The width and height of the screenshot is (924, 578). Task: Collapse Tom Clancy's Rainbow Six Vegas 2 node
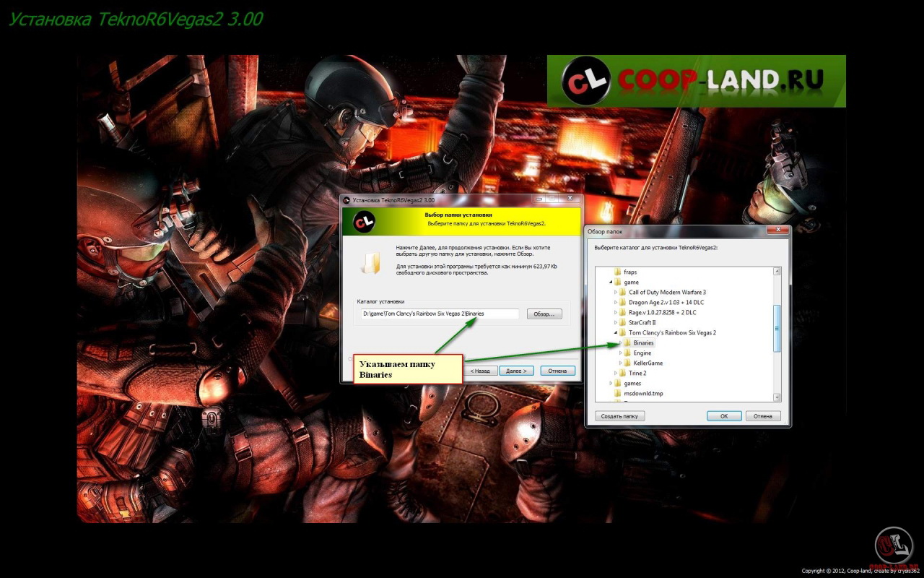click(616, 332)
